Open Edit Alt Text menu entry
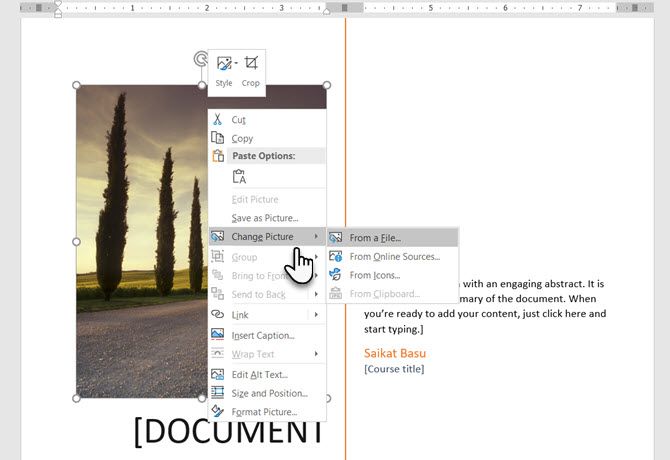This screenshot has height=460, width=670. pos(267,375)
